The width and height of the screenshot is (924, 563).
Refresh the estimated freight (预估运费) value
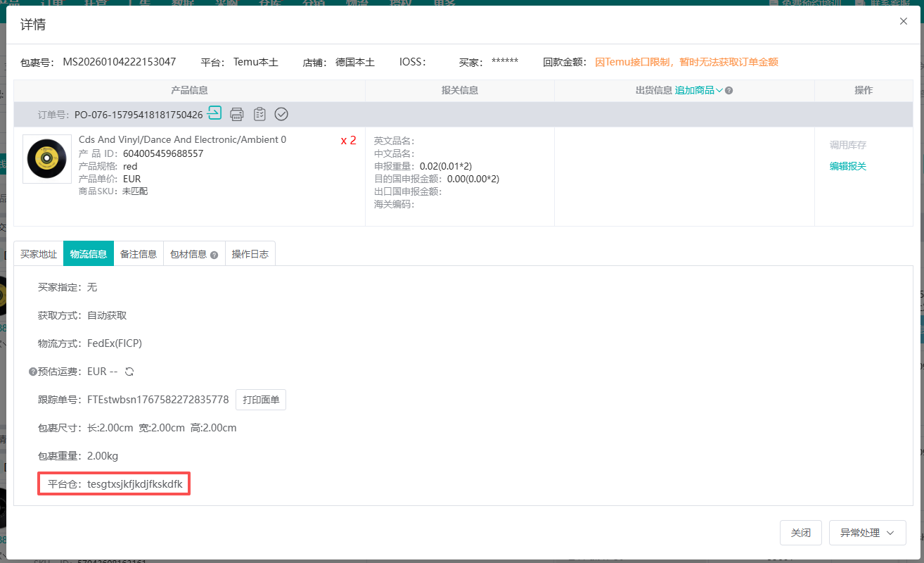[129, 372]
